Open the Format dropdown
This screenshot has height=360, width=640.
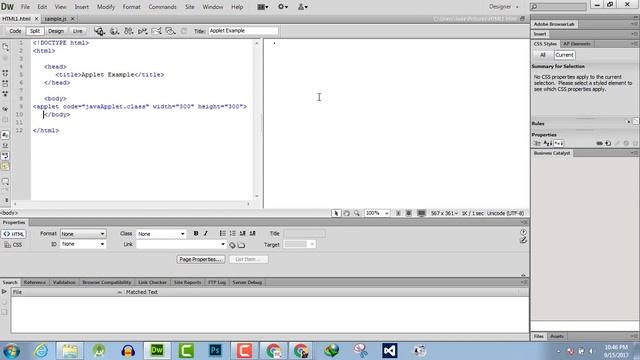pyautogui.click(x=83, y=234)
